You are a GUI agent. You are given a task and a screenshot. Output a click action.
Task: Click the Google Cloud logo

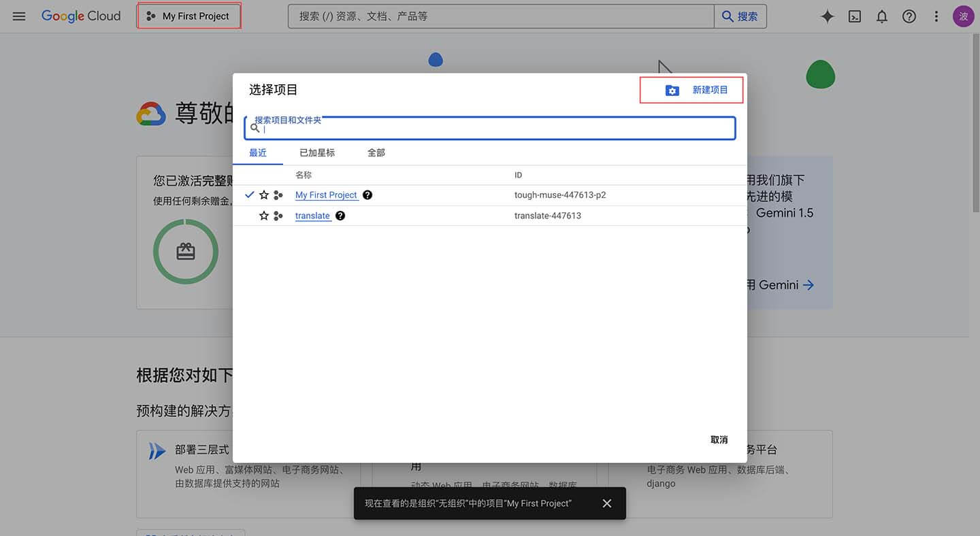coord(81,16)
